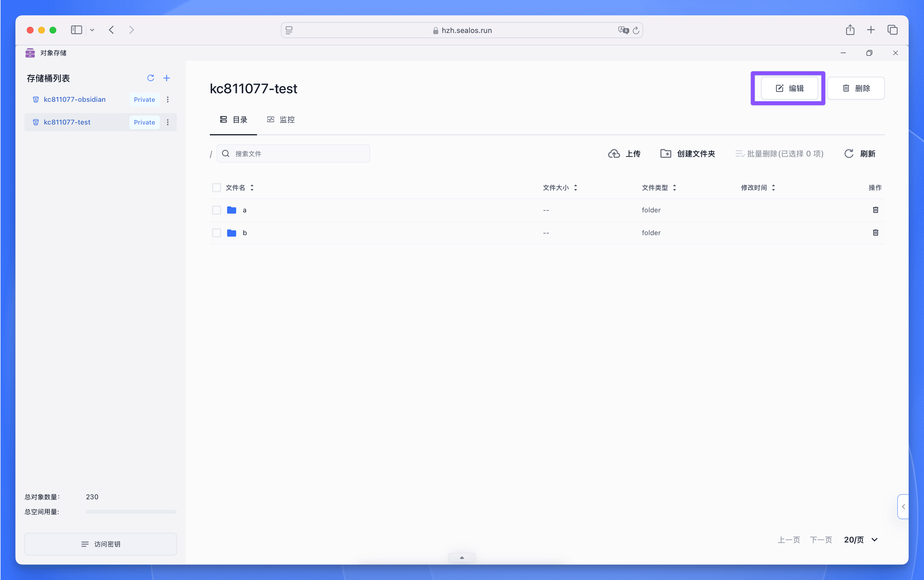This screenshot has height=580, width=924.
Task: Open the 20/页 page size dropdown
Action: [861, 540]
